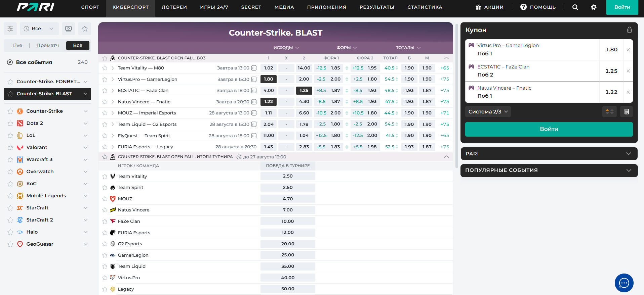Viewport: 644px width, 295px height.
Task: Open the Результаты menu
Action: [377, 7]
